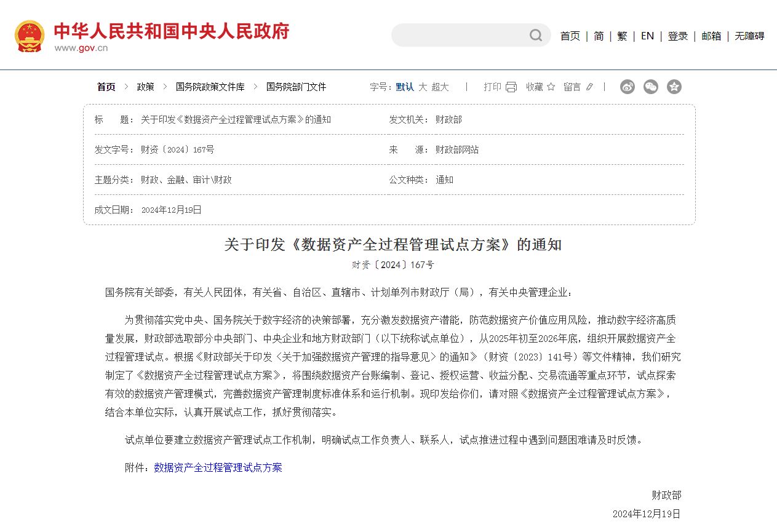Go to 政策 breadcrumb link
The height and width of the screenshot is (532, 777).
click(x=145, y=87)
